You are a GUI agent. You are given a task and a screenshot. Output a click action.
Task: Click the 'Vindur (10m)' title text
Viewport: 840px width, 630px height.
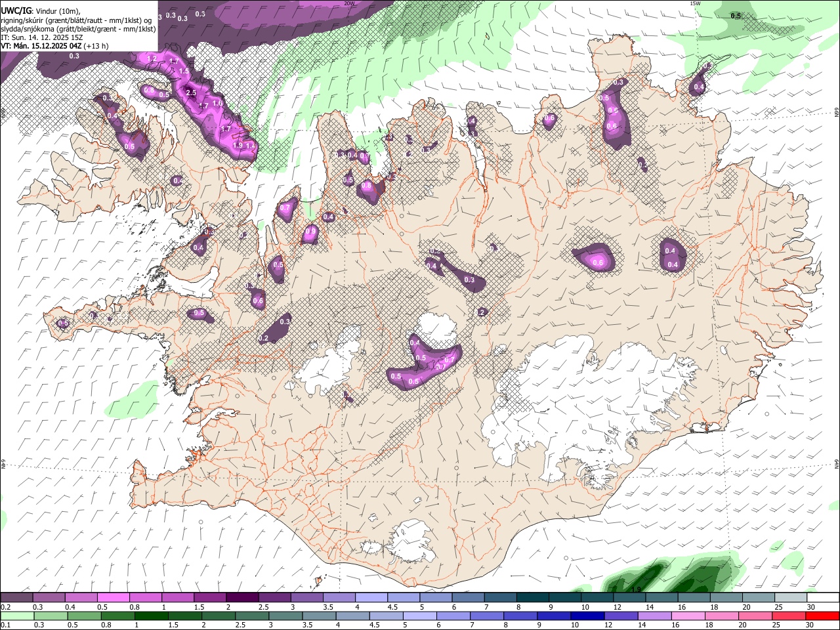pos(58,10)
